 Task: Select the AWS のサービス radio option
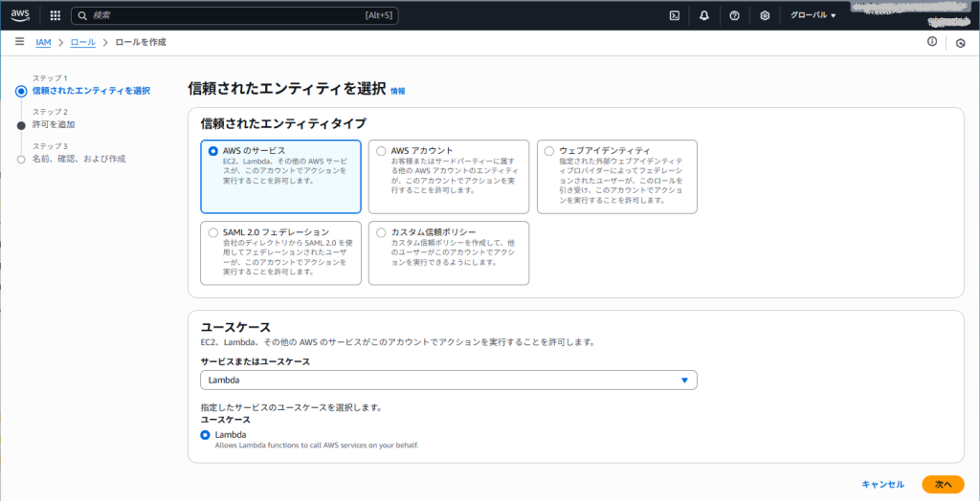pyautogui.click(x=213, y=151)
